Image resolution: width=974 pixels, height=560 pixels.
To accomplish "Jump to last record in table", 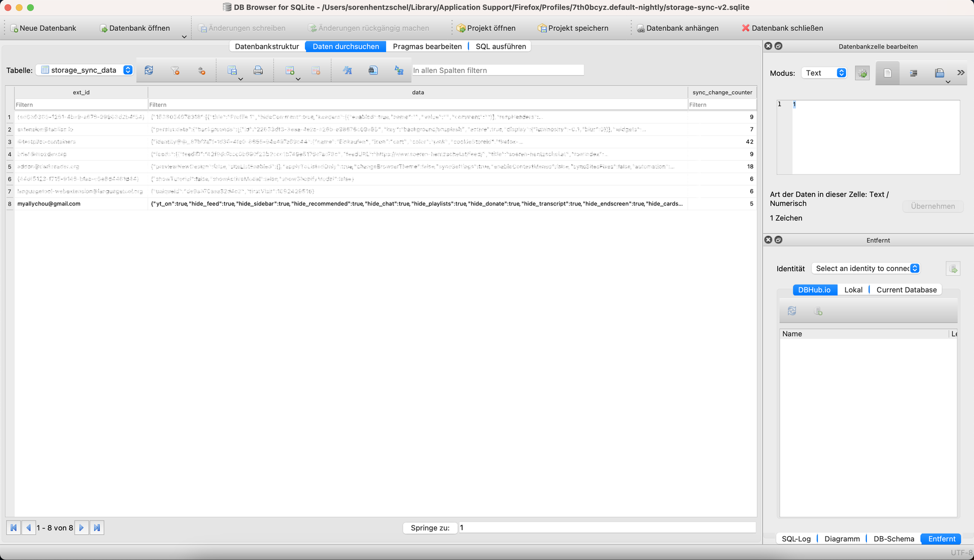I will (97, 528).
